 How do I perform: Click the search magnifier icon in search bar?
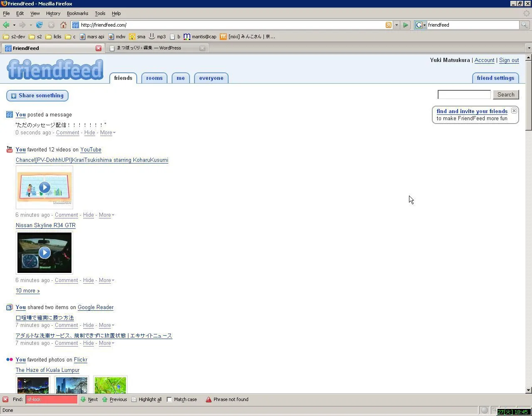tap(525, 25)
